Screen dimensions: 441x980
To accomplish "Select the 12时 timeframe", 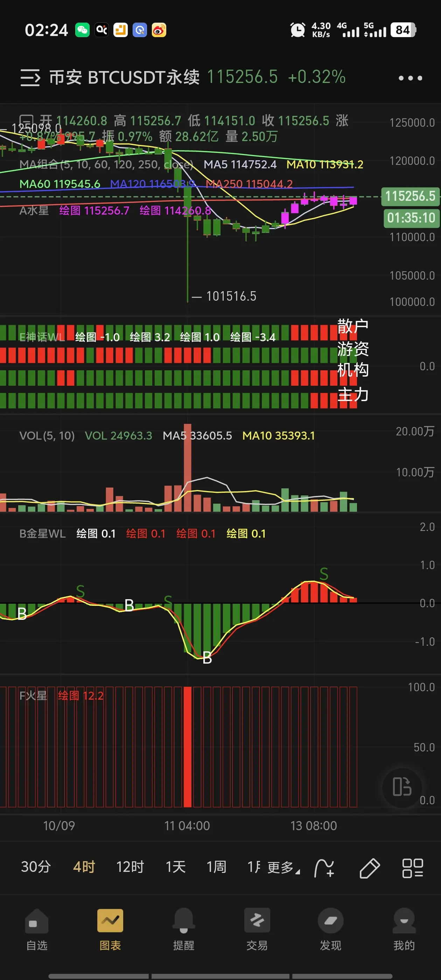I will [x=130, y=867].
